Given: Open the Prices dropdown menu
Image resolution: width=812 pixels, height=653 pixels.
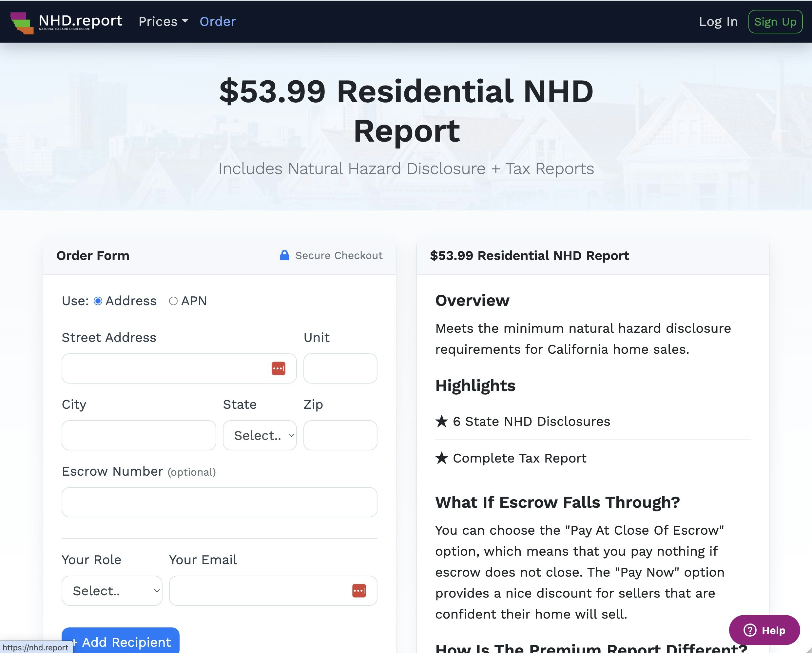Looking at the screenshot, I should click(164, 22).
